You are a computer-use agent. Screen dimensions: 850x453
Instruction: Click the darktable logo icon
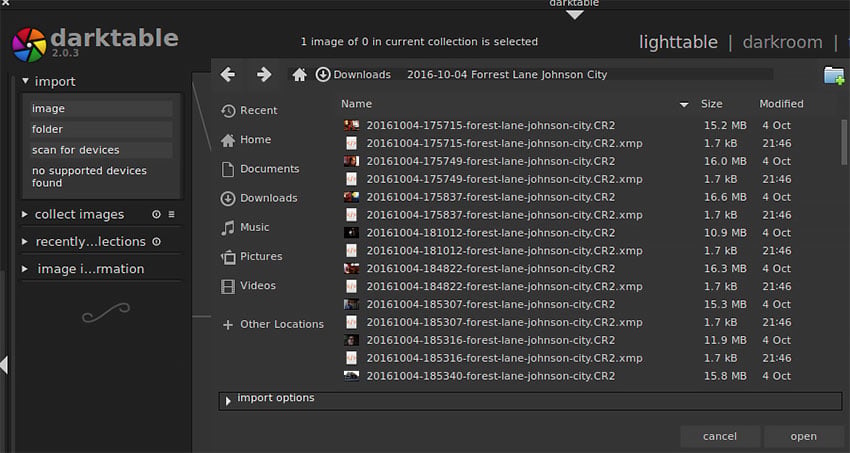[29, 45]
